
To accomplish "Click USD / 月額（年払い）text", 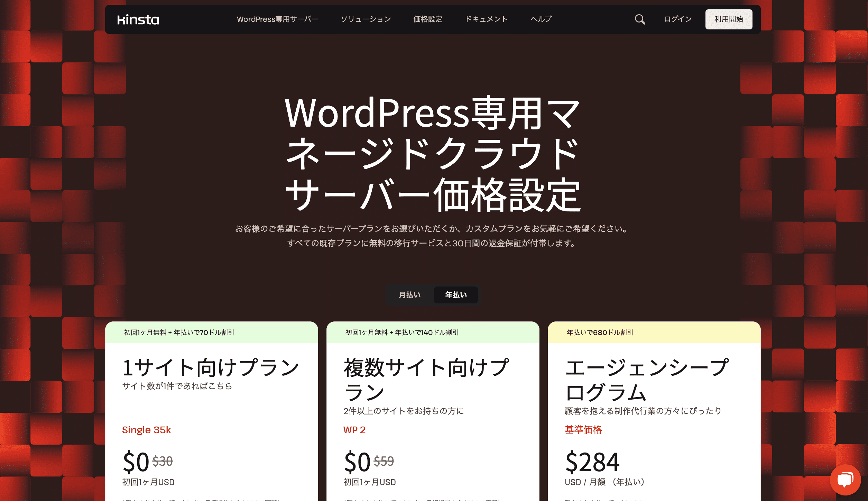I will click(x=605, y=482).
